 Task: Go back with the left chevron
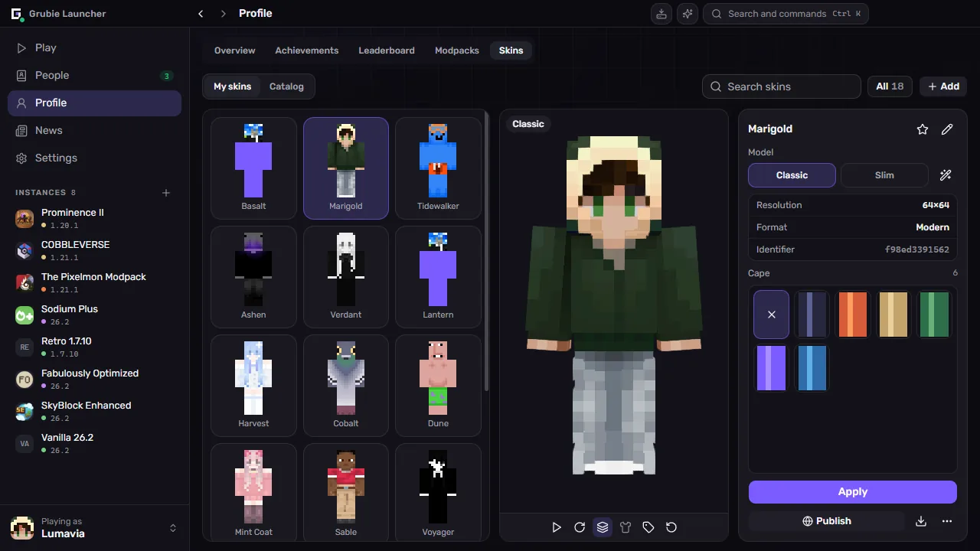[x=201, y=14]
